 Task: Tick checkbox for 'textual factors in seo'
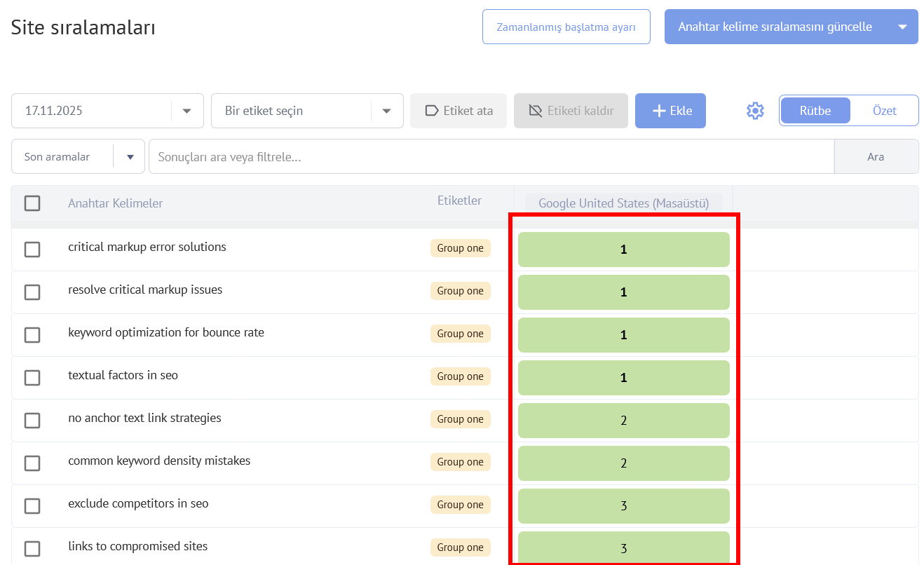32,378
